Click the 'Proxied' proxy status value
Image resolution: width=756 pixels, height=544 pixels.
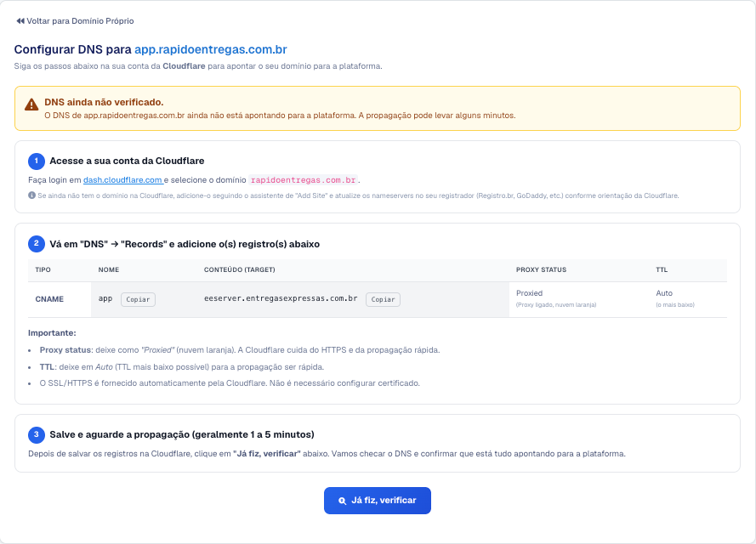(x=530, y=293)
